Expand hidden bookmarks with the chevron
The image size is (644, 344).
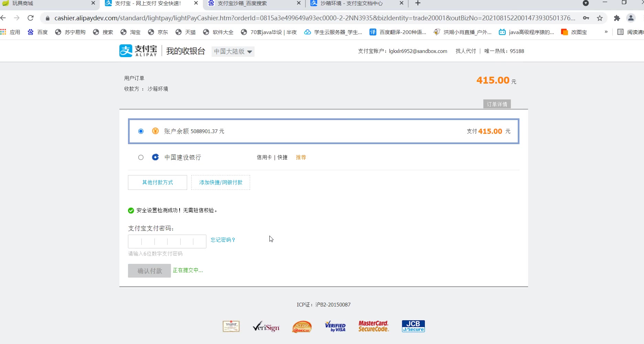pyautogui.click(x=606, y=32)
